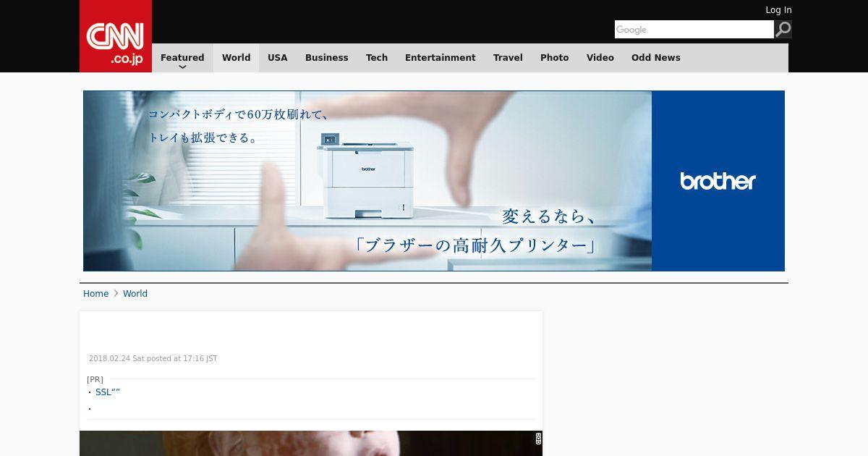Click the small icon on article photo corner

coord(538,439)
